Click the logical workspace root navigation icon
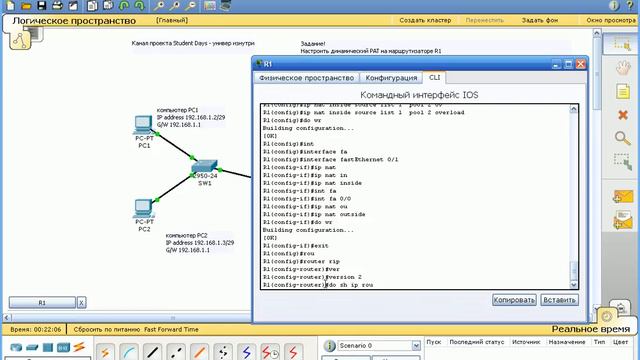This screenshot has width=640, height=360. tap(20, 40)
